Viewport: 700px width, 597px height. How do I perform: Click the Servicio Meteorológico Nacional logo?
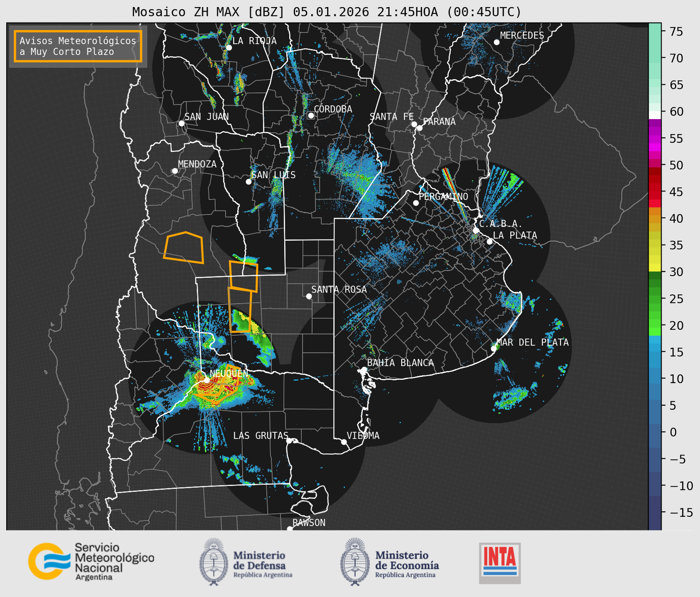[x=91, y=561]
